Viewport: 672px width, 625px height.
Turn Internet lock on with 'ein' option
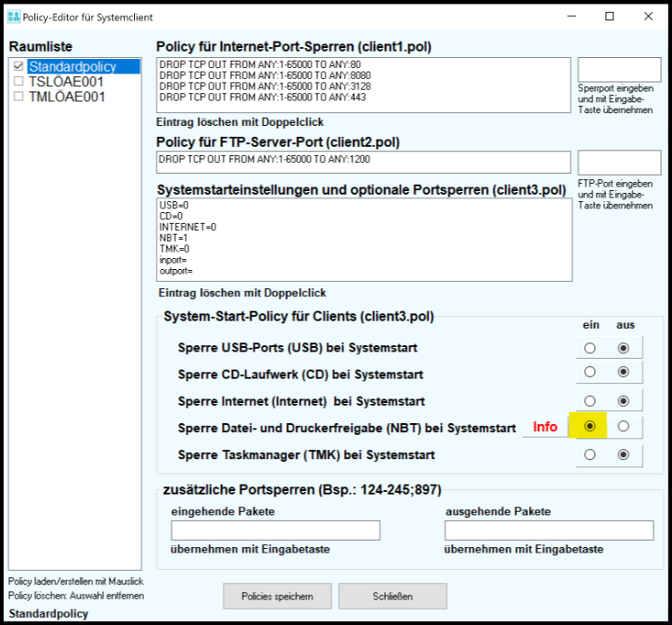(x=590, y=400)
